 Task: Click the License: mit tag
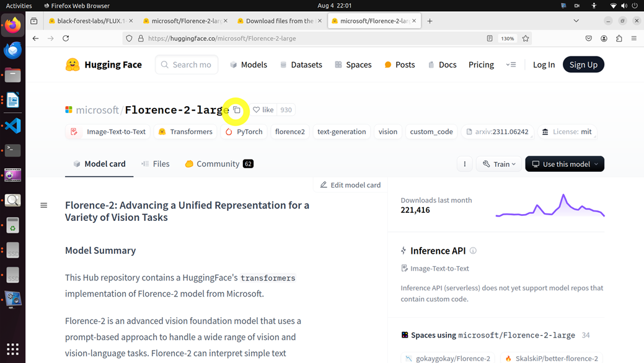[x=567, y=132]
